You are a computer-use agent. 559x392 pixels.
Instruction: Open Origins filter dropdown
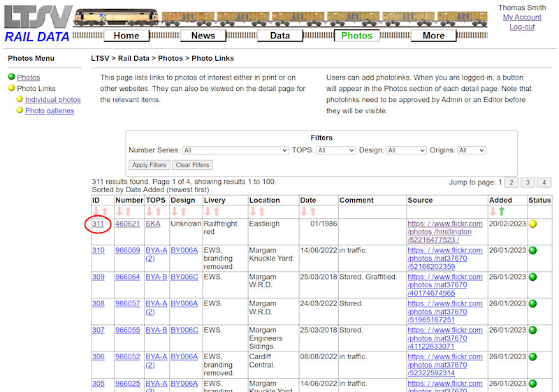coord(472,150)
